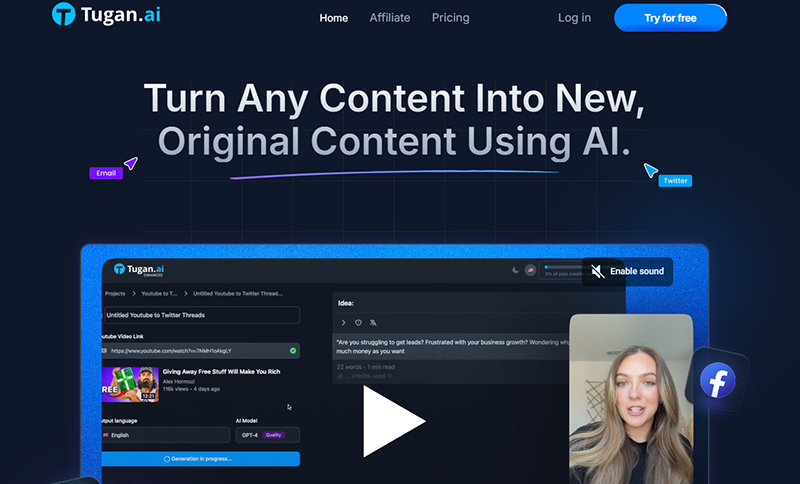
Task: Open the Pricing page
Action: 451,18
